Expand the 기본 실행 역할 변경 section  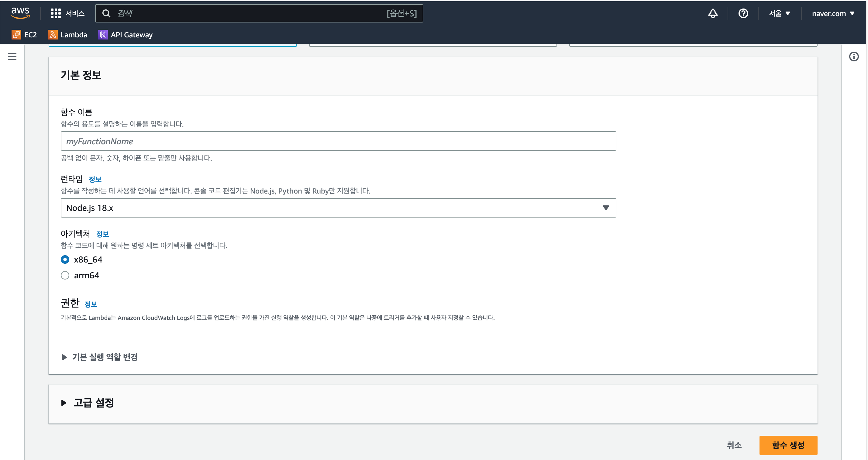point(100,357)
